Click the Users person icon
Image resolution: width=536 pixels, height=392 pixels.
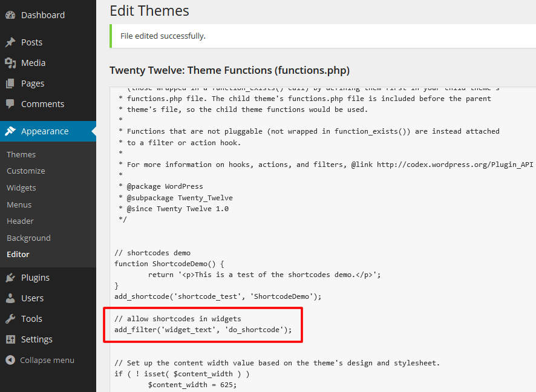tap(11, 298)
